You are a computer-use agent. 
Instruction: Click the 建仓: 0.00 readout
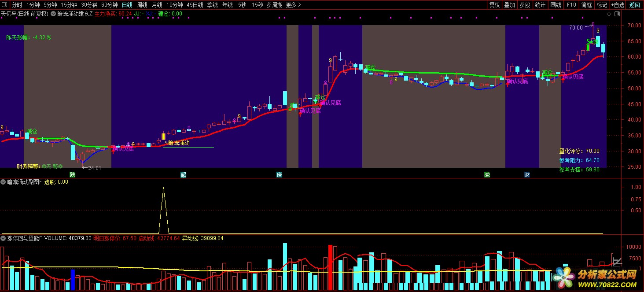coord(170,14)
